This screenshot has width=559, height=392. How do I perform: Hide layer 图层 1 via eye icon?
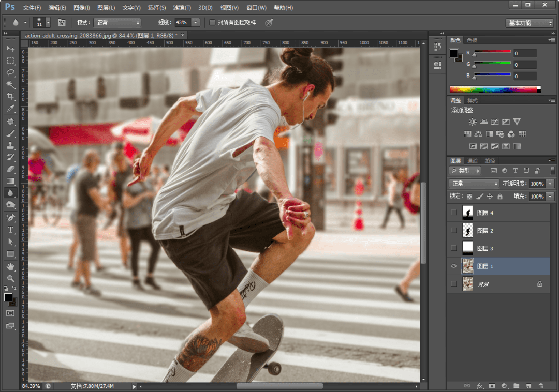(454, 266)
